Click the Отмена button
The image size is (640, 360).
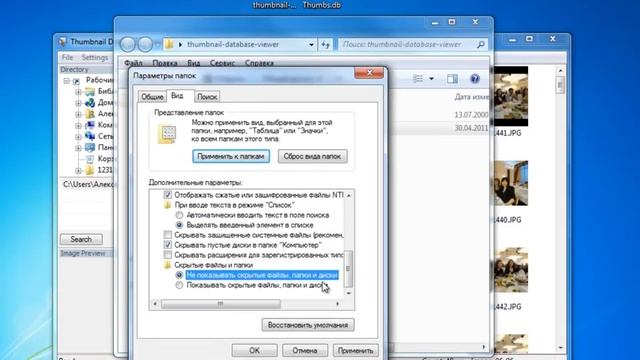coord(305,350)
